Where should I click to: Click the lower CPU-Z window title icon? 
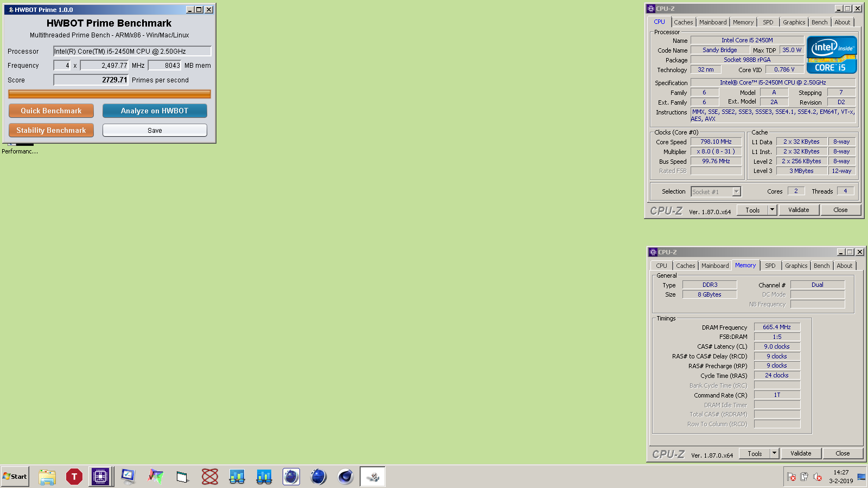[653, 252]
